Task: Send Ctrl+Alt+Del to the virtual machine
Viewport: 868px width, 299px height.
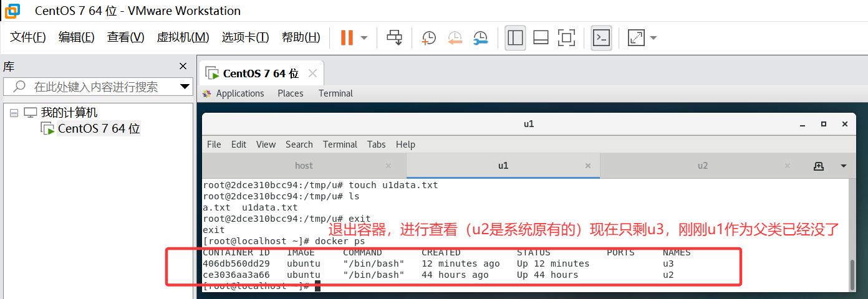Action: [395, 37]
